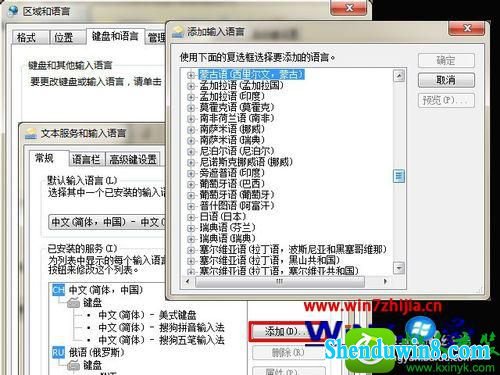Click 删除(R) button
This screenshot has width=500, height=375.
289,353
